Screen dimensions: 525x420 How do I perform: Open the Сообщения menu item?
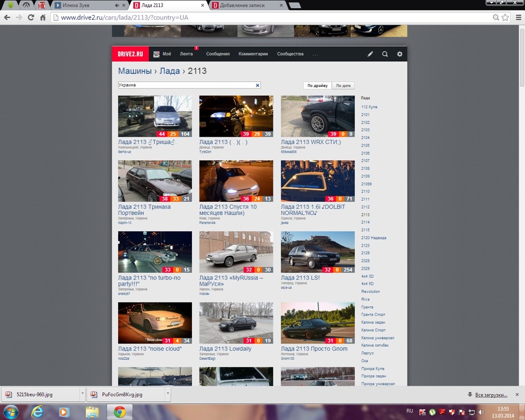pos(218,54)
